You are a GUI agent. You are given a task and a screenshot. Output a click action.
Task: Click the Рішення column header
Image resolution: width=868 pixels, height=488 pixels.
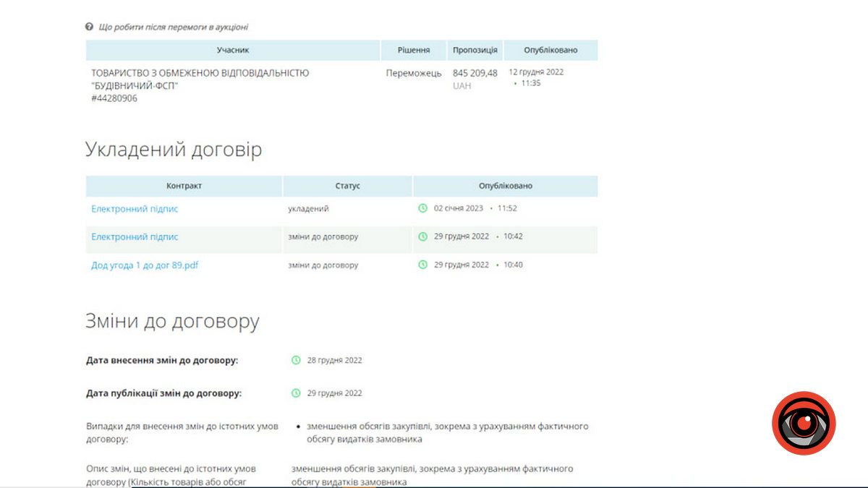[414, 51]
